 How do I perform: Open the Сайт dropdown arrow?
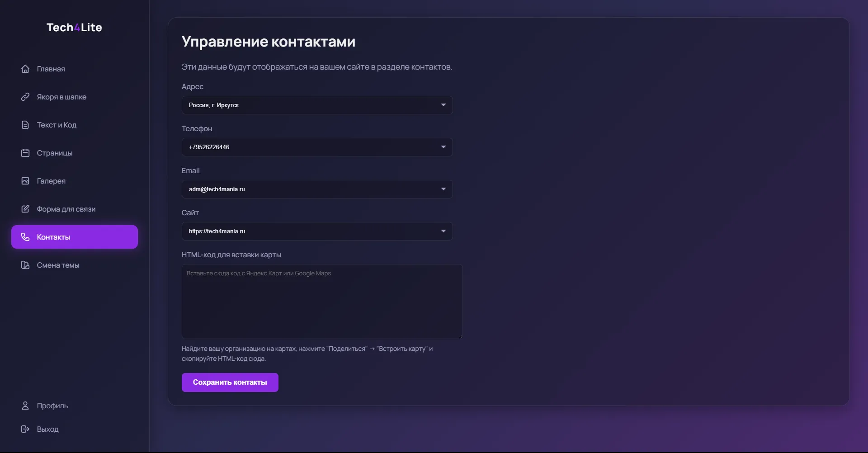(x=443, y=231)
